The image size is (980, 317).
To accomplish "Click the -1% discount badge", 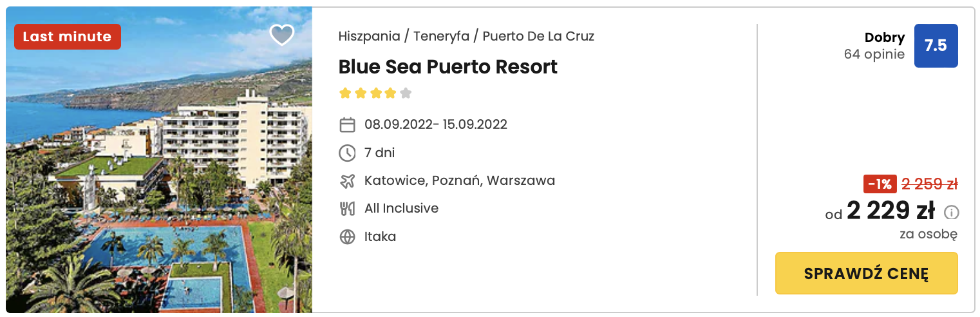I will click(x=880, y=184).
